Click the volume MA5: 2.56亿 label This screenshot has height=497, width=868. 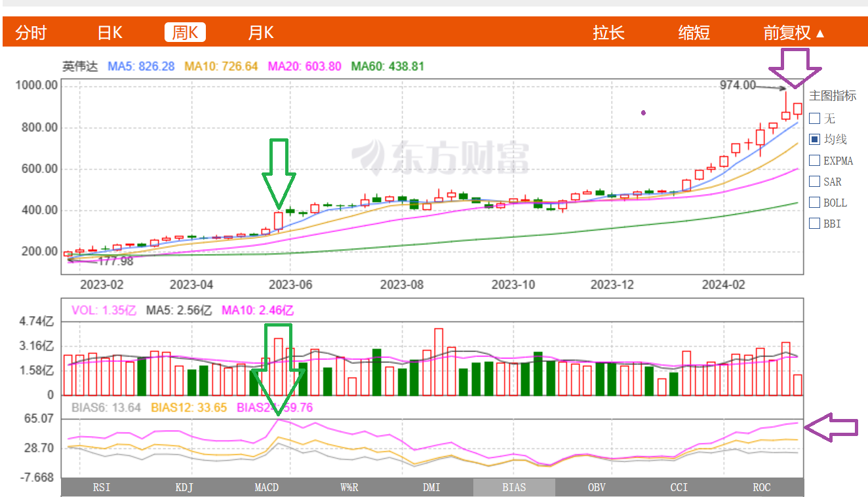tap(179, 310)
